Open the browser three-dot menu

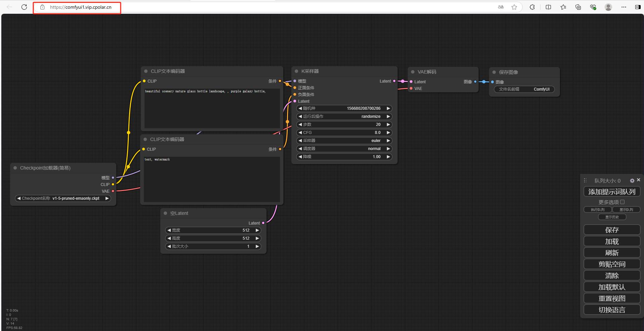pos(624,7)
